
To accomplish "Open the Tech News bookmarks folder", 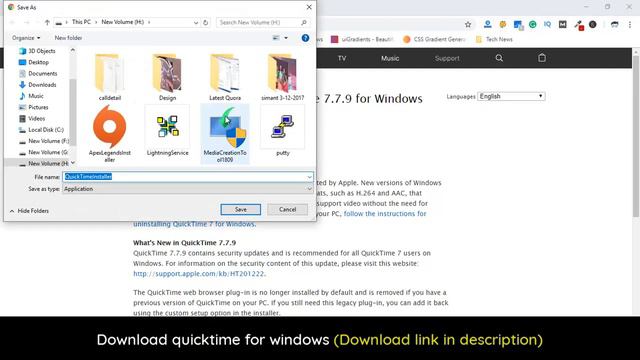I will 494,39.
